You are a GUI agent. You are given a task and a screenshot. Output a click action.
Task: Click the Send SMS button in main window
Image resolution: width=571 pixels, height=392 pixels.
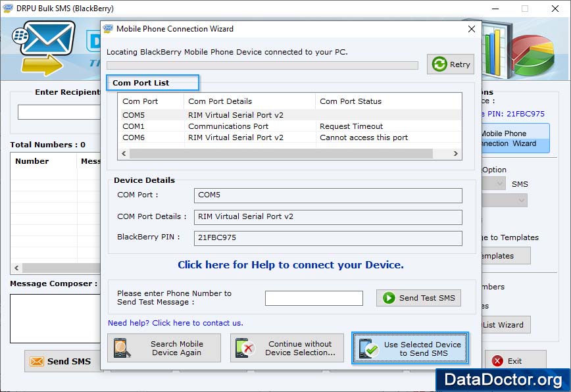coord(62,361)
